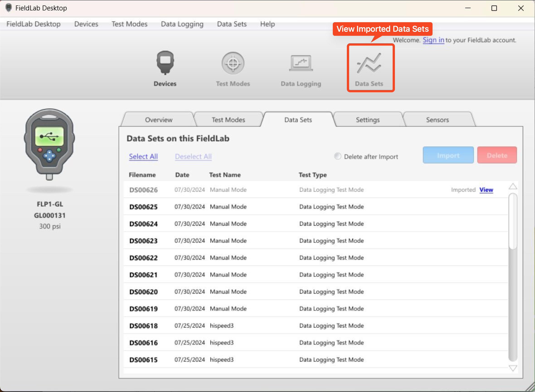The height and width of the screenshot is (392, 535).
Task: Click the Date column header
Action: pos(182,175)
